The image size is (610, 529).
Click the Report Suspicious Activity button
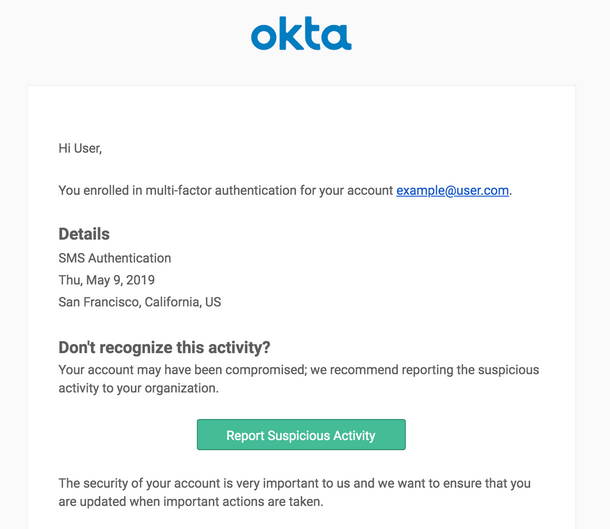[x=301, y=434]
